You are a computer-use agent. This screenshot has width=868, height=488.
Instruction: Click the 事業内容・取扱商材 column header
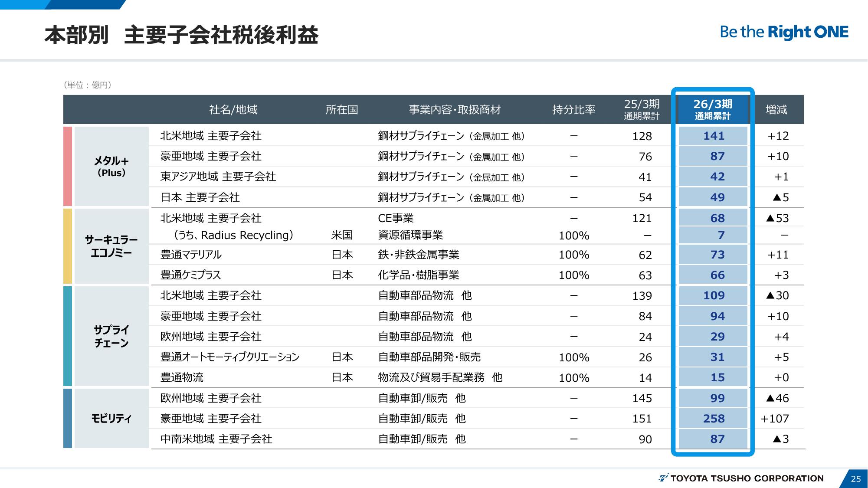(455, 110)
